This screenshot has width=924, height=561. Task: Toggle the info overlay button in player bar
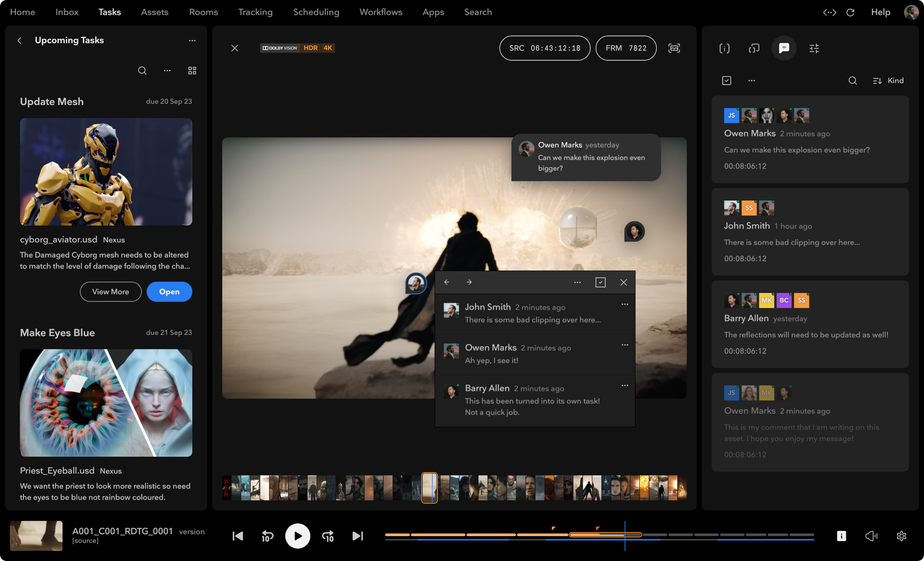[x=841, y=536]
